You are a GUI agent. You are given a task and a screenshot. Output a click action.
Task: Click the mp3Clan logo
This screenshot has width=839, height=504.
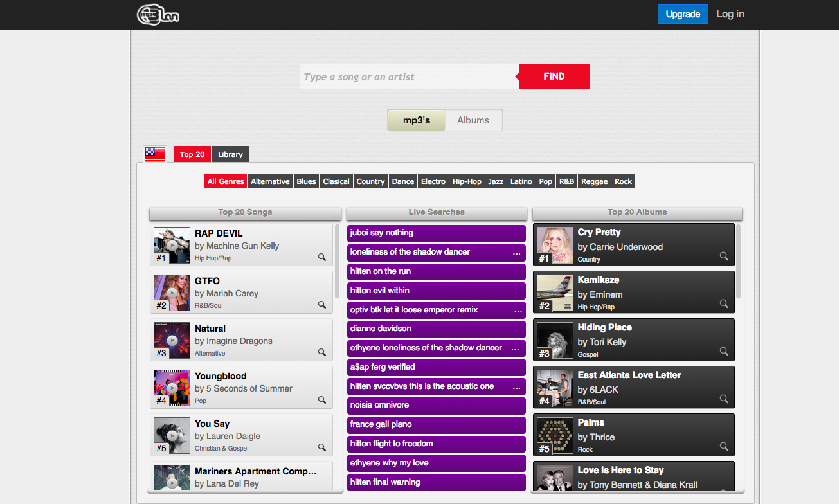(158, 14)
